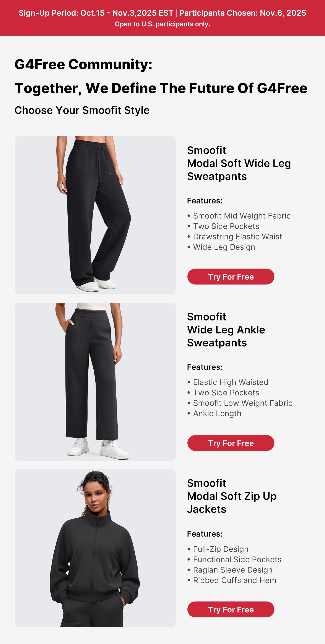
Task: Click the Participants Chosen: Nov.6, 2025 text
Action: (242, 13)
